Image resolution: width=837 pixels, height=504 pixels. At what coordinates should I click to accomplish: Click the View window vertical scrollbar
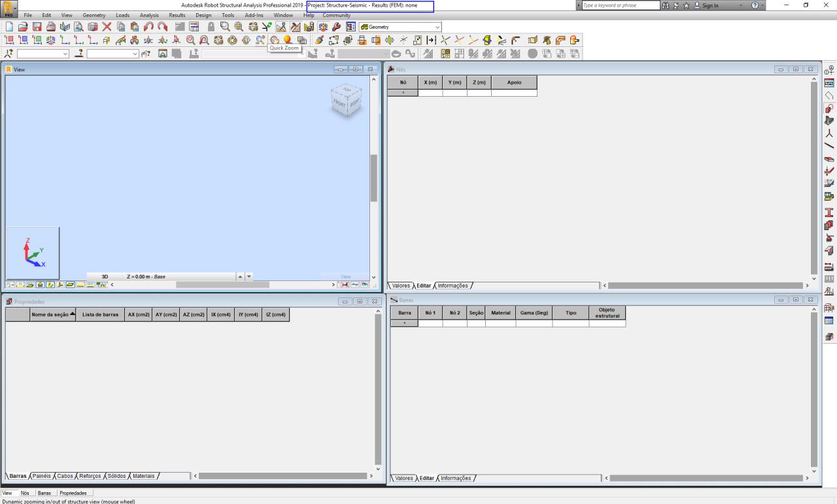tap(373, 178)
